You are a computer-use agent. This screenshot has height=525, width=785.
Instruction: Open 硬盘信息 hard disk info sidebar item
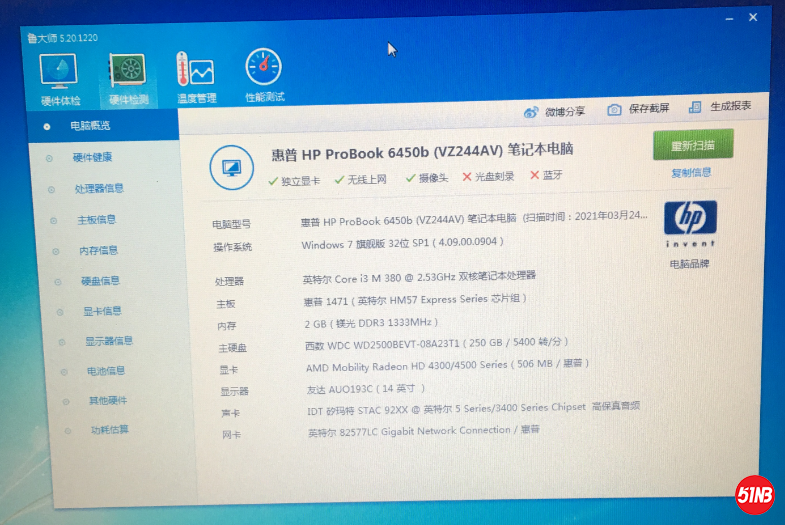100,281
